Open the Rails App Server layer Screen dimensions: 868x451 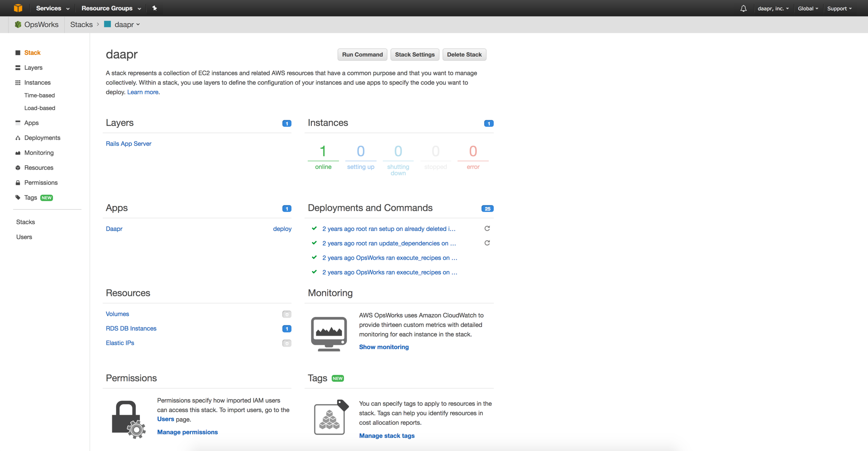tap(128, 143)
